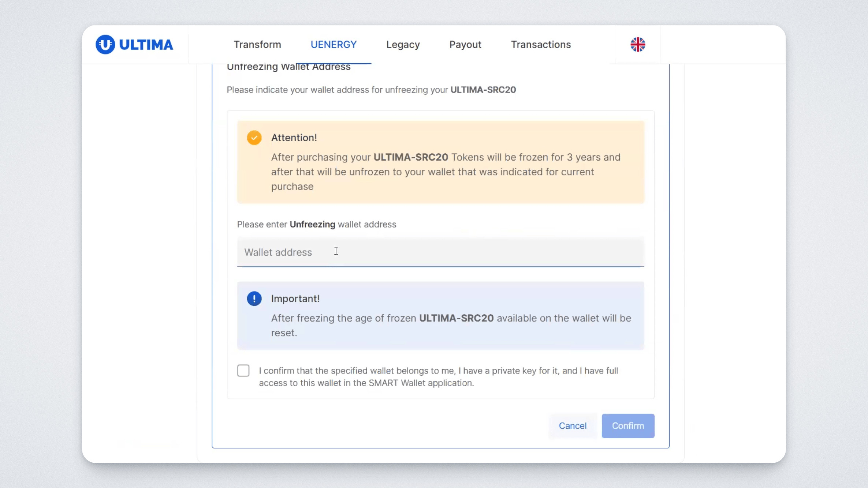This screenshot has height=488, width=868.
Task: Click the blue Important exclamation icon
Action: [254, 299]
